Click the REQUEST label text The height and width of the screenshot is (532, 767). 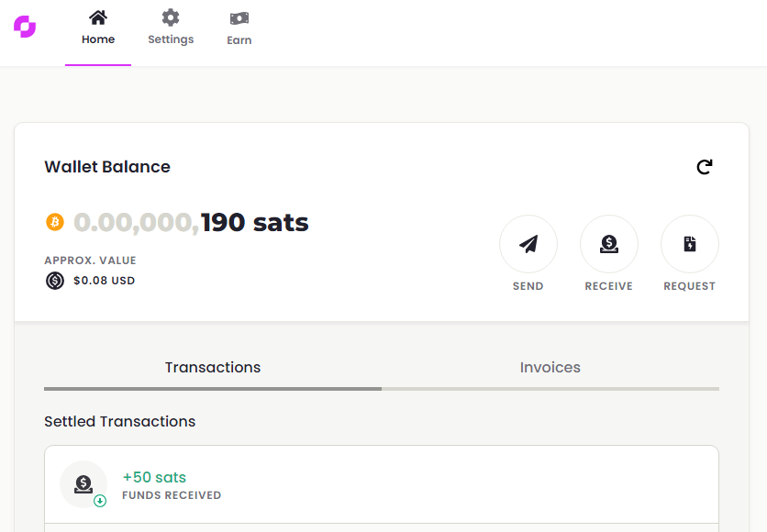690,286
